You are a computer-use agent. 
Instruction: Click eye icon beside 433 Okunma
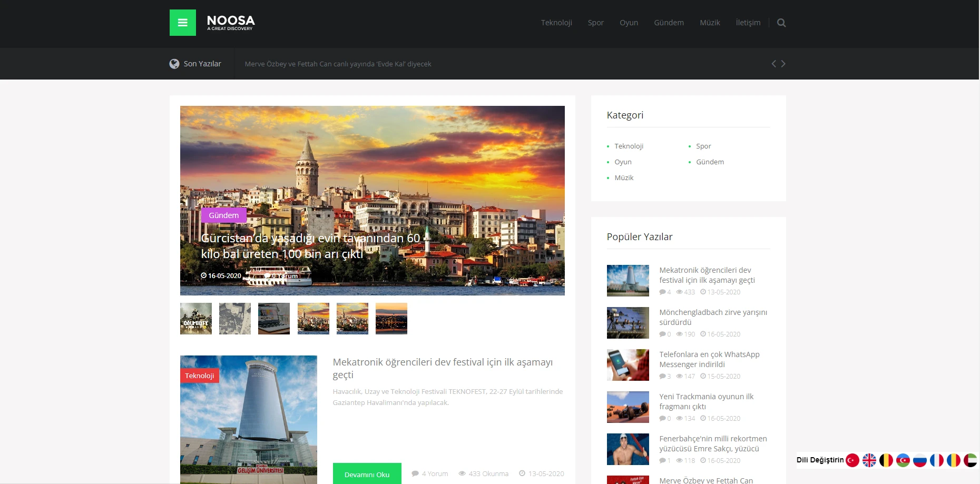click(462, 473)
